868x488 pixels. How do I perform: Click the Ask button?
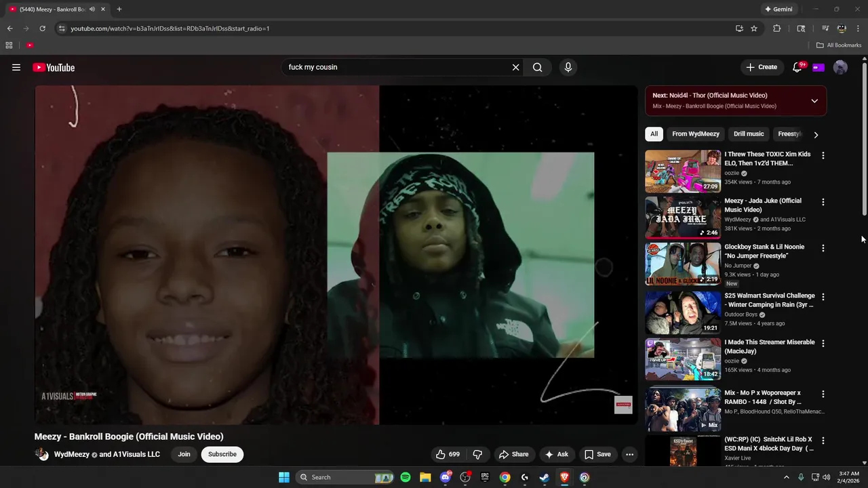[557, 454]
